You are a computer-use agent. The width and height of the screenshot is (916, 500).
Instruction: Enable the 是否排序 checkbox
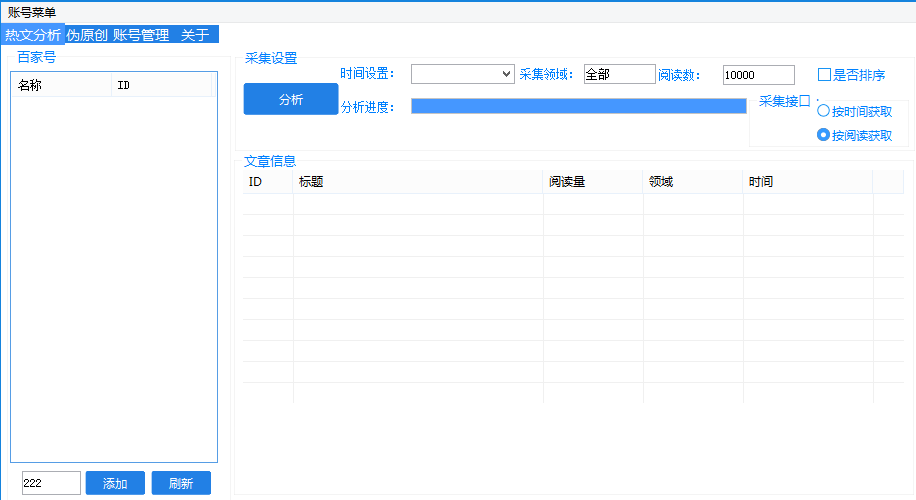825,75
